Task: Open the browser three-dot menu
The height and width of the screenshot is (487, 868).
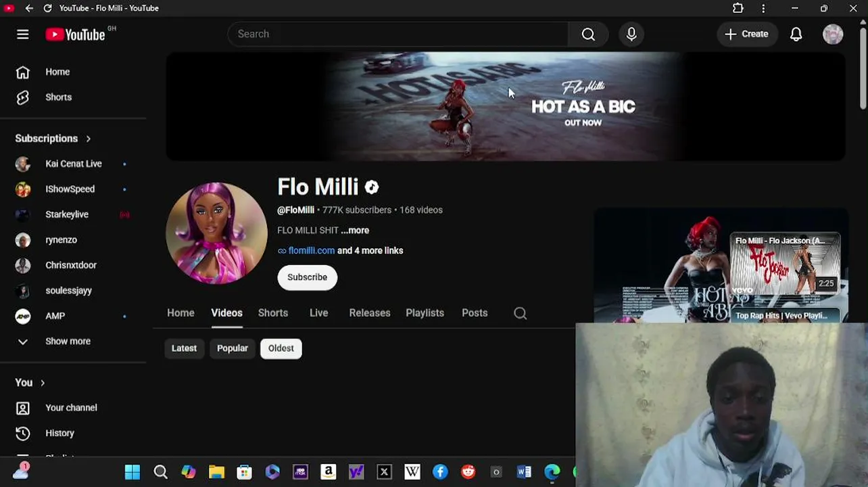Action: tap(763, 8)
